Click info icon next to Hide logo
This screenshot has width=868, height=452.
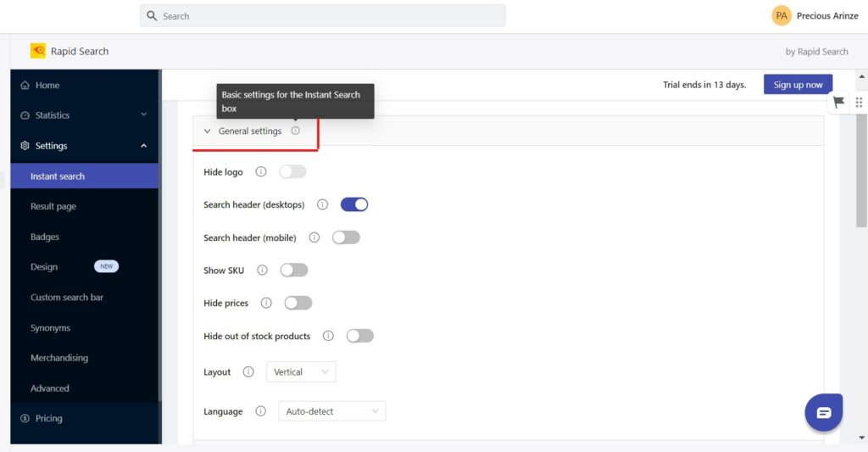pyautogui.click(x=261, y=171)
